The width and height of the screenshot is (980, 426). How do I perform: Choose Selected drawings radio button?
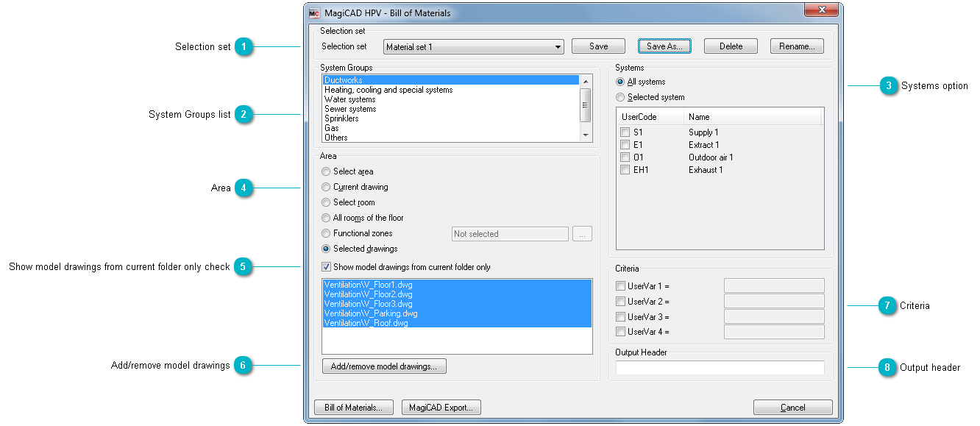tap(326, 249)
